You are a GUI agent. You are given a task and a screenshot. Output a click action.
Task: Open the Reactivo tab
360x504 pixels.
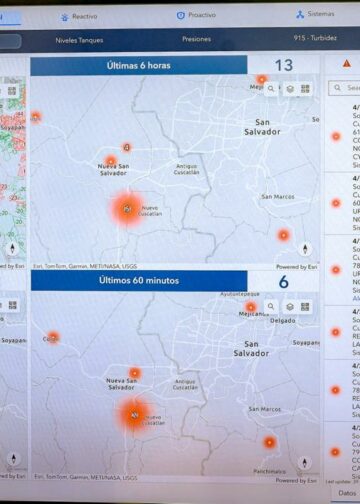[x=79, y=16]
